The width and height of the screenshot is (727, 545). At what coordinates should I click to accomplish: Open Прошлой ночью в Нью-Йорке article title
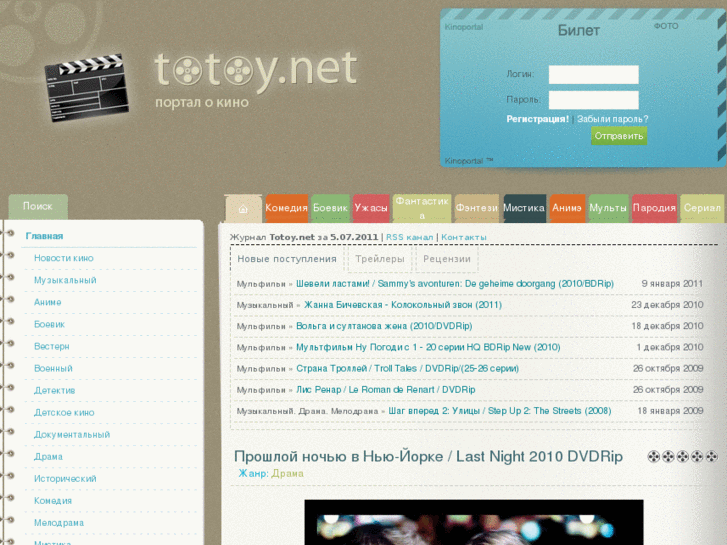point(428,457)
